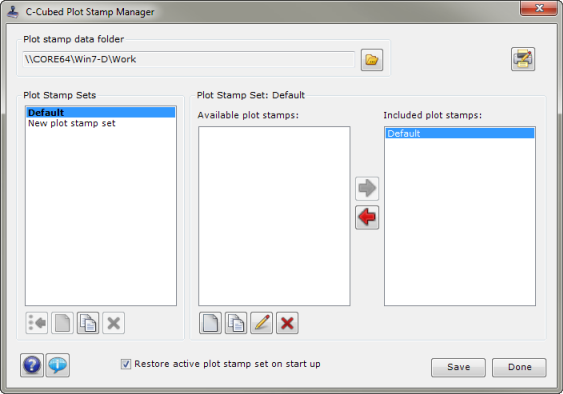This screenshot has height=394, width=563.
Task: Close the Plot Stamp Manager window
Action: pos(538,8)
